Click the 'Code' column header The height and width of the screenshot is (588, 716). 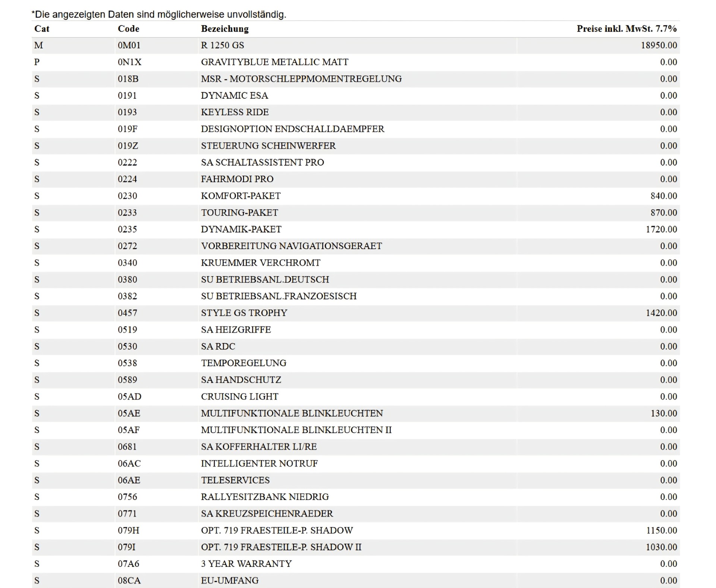pos(128,29)
